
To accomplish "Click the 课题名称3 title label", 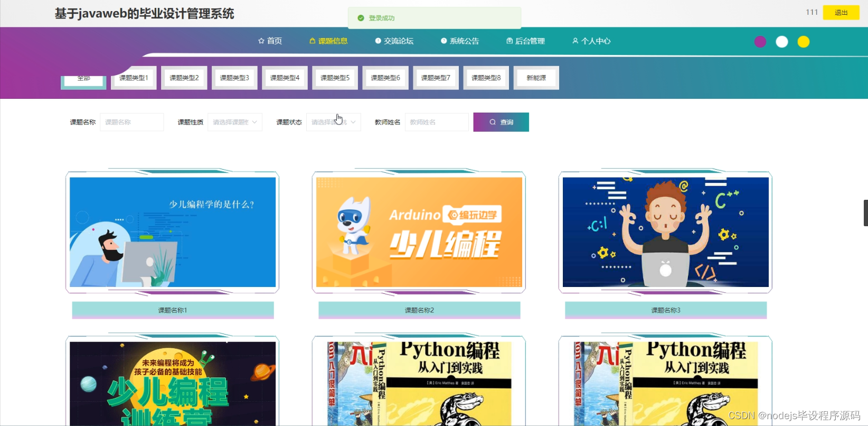I will pos(666,310).
